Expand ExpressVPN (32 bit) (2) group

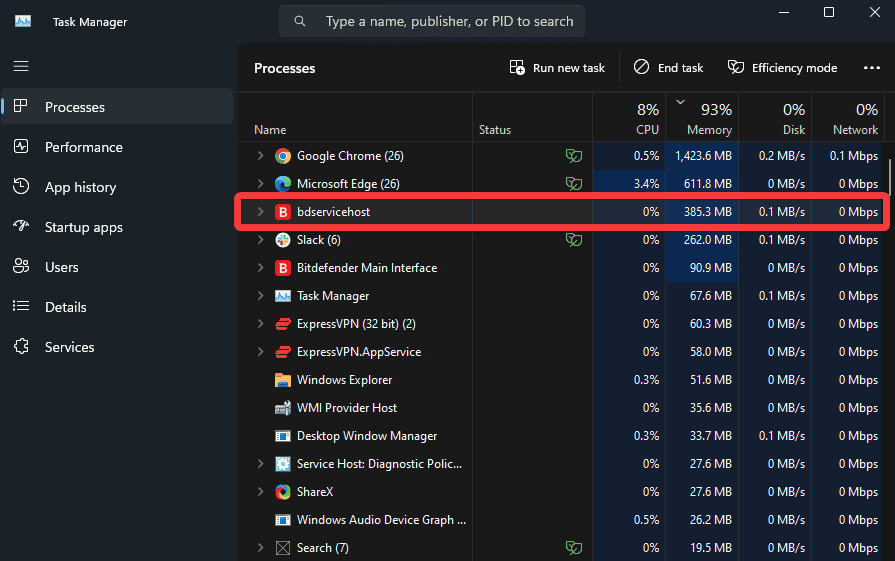(260, 323)
